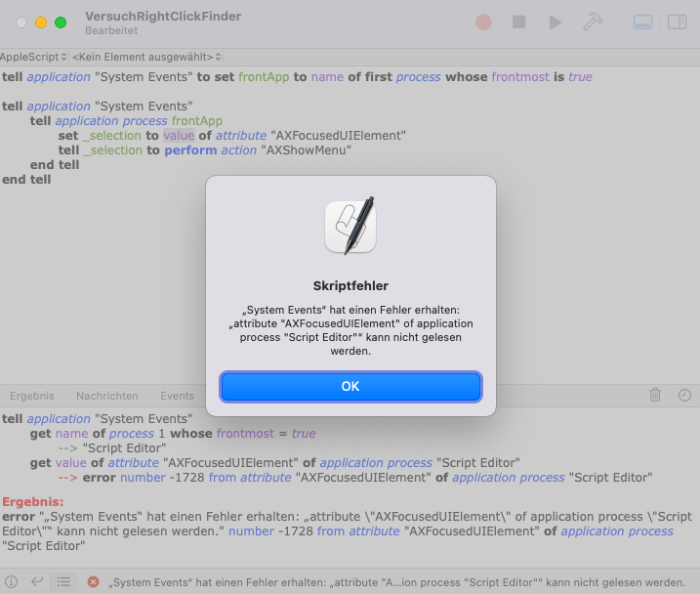
Task: Click 'set _selection' in the script
Action: click(x=100, y=136)
